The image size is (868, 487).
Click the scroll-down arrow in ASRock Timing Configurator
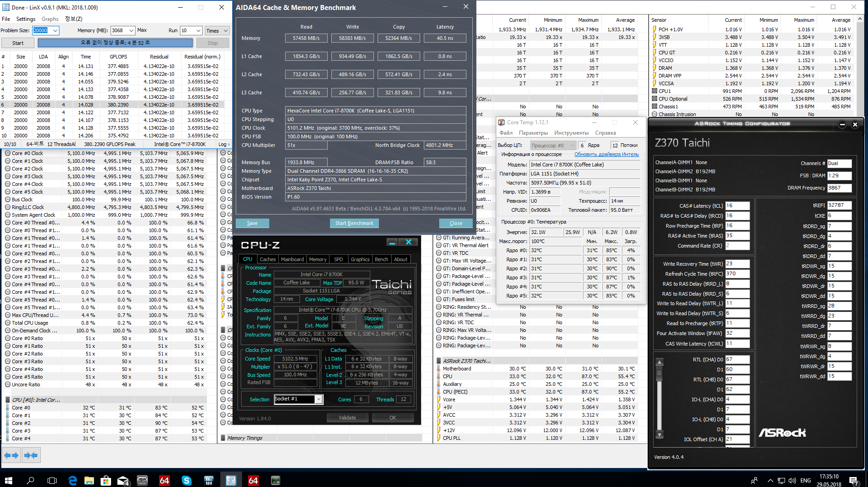[x=659, y=434]
